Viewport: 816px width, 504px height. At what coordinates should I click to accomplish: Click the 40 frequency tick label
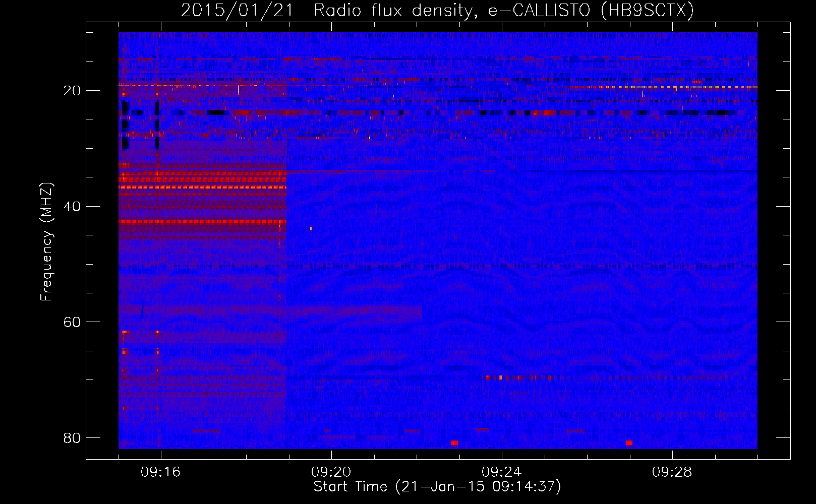pos(72,207)
